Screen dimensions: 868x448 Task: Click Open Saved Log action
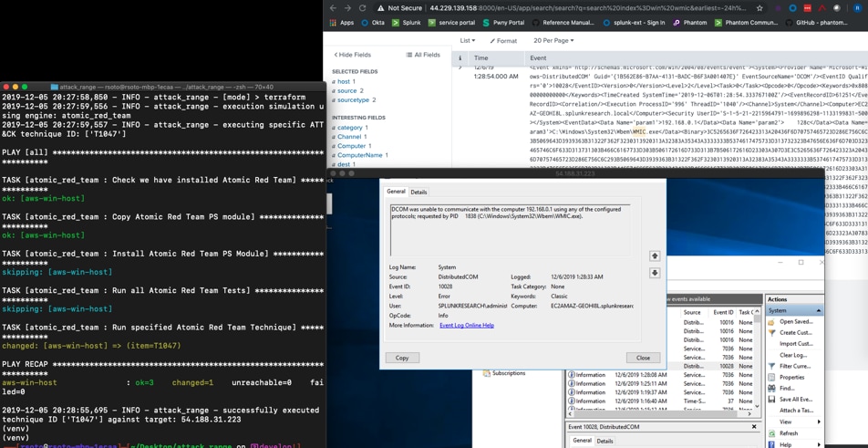(795, 321)
